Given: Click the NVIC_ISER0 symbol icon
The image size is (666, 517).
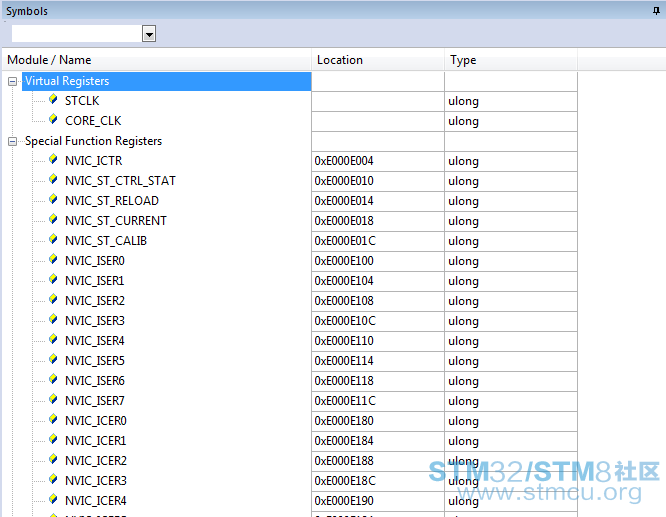Looking at the screenshot, I should (53, 259).
